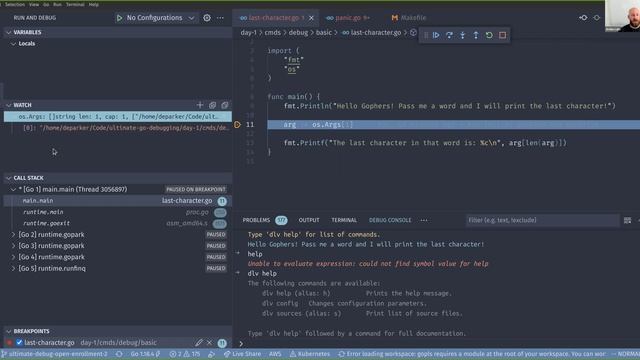Expand the Go 2 runtime.gopark goroutine
The height and width of the screenshot is (360, 640).
13,235
